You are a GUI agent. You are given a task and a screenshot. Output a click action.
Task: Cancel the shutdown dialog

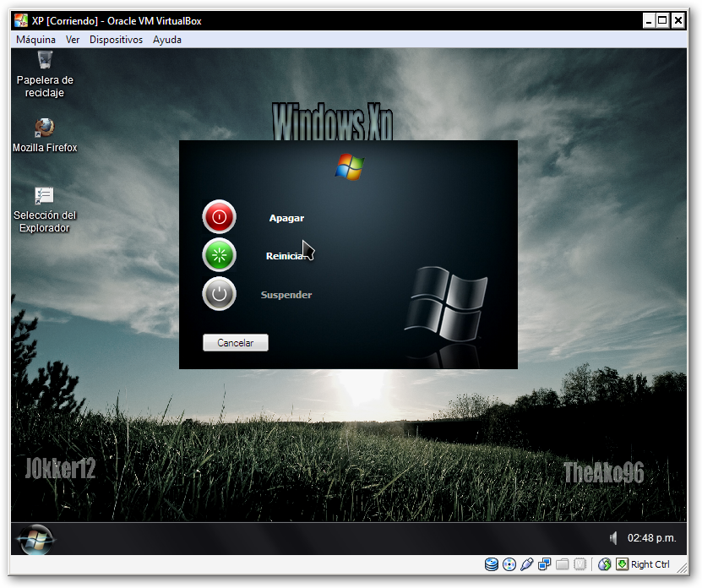[236, 343]
